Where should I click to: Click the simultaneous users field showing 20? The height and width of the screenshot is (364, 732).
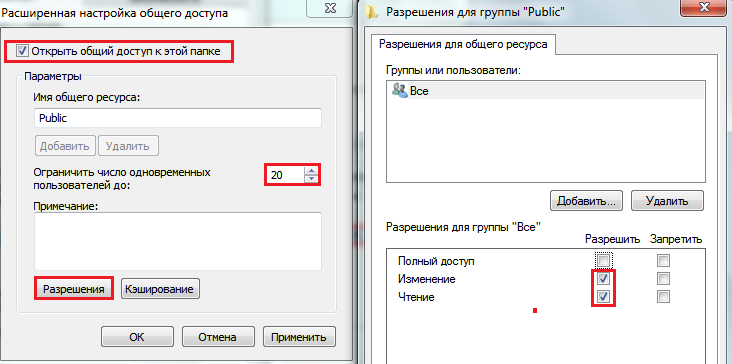click(x=286, y=175)
